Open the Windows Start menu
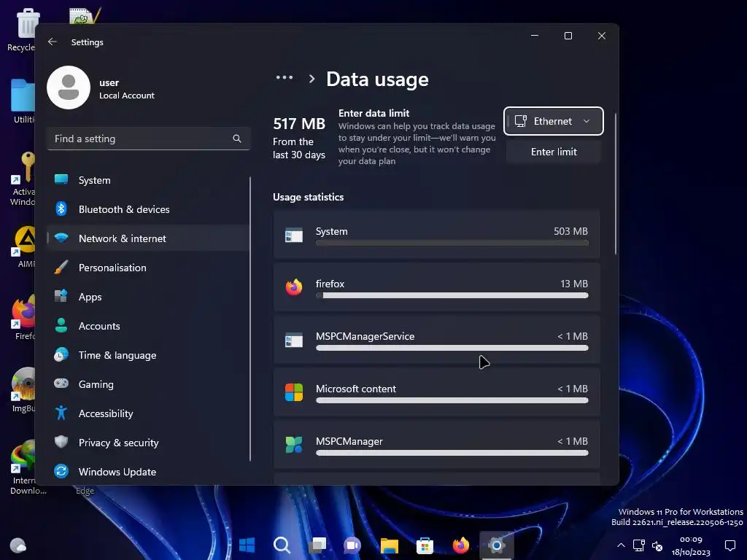 (247, 545)
